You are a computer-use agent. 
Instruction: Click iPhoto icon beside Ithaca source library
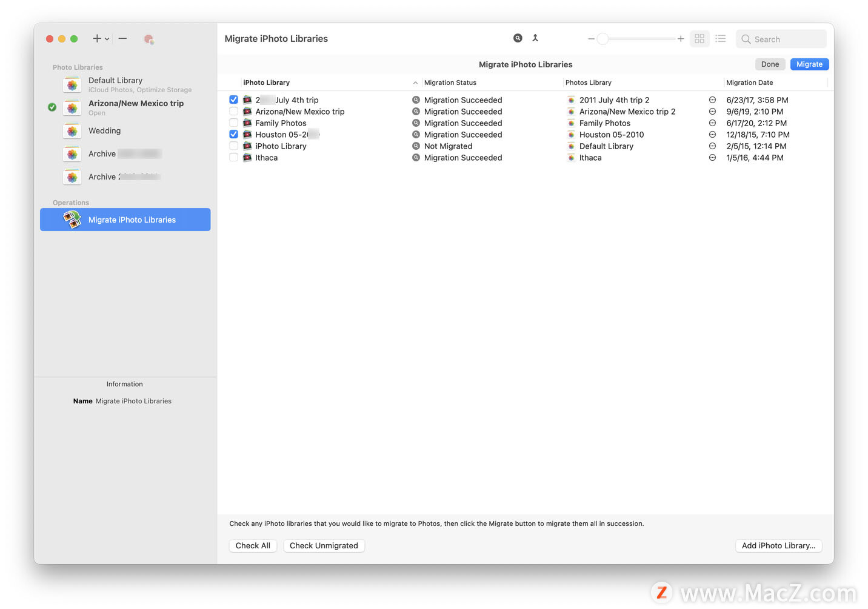(x=247, y=158)
